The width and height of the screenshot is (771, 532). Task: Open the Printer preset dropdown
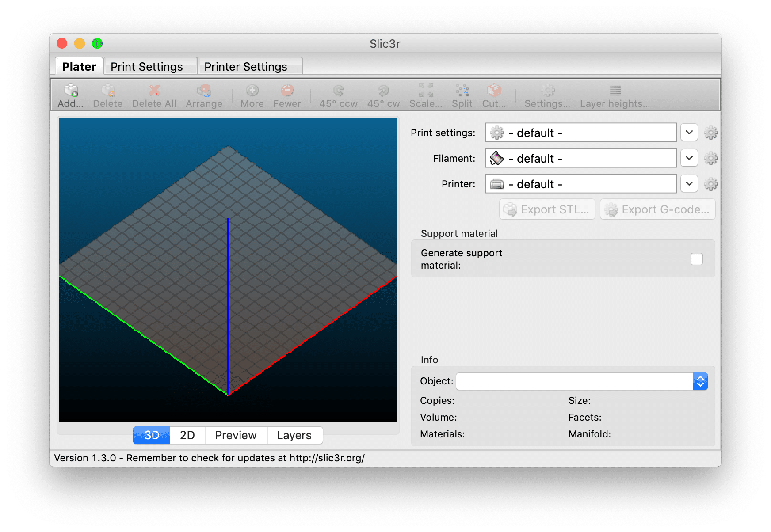point(689,184)
